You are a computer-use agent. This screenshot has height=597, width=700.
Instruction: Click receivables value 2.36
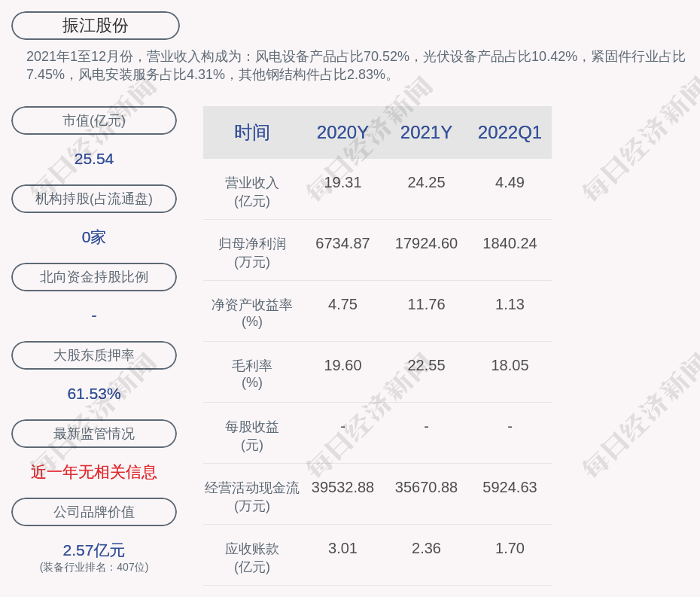pyautogui.click(x=426, y=548)
